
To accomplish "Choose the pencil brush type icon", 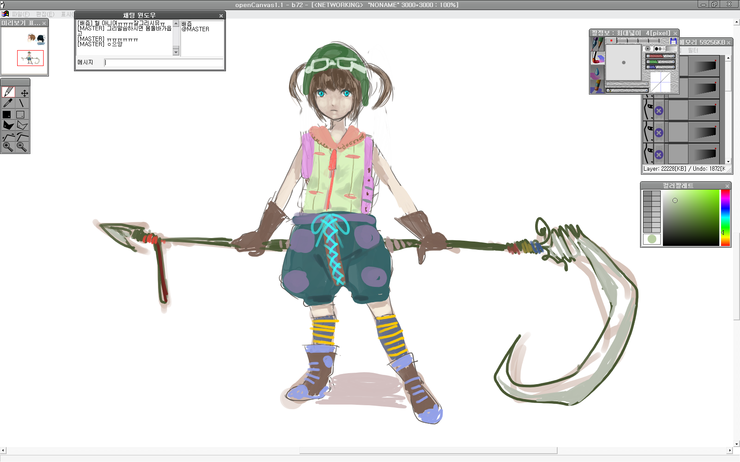I will [x=597, y=44].
